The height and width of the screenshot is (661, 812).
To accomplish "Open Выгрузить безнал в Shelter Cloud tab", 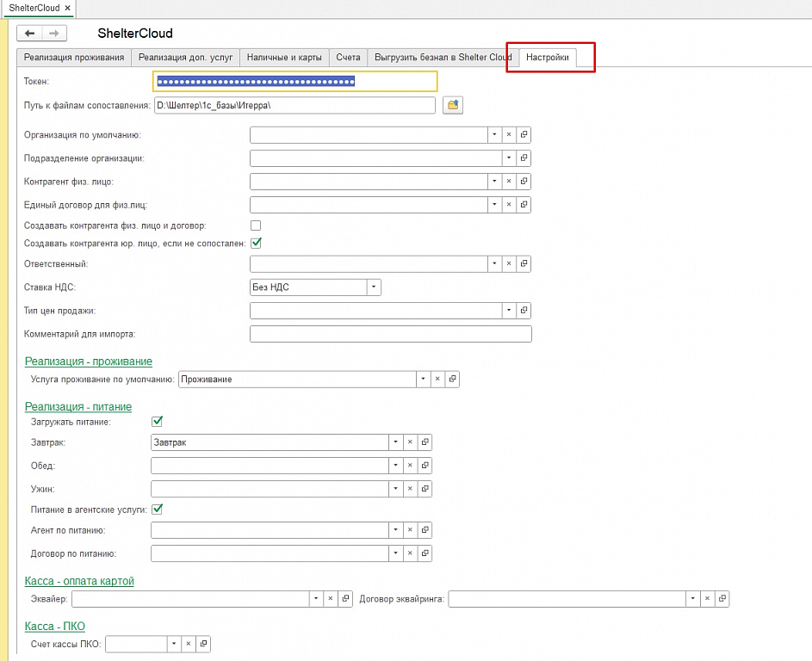I will pyautogui.click(x=443, y=58).
